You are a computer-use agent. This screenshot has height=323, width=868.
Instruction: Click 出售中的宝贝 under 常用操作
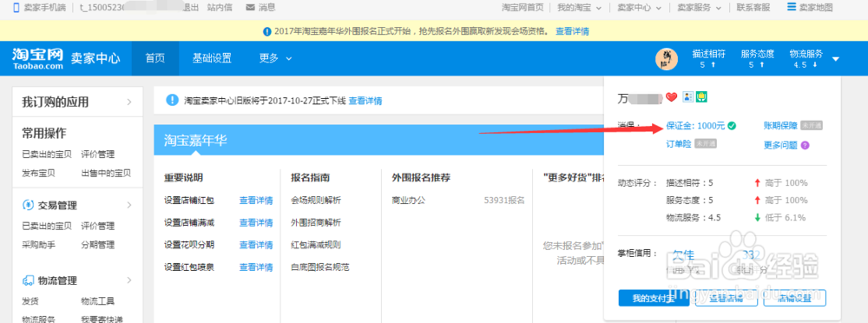coord(106,173)
